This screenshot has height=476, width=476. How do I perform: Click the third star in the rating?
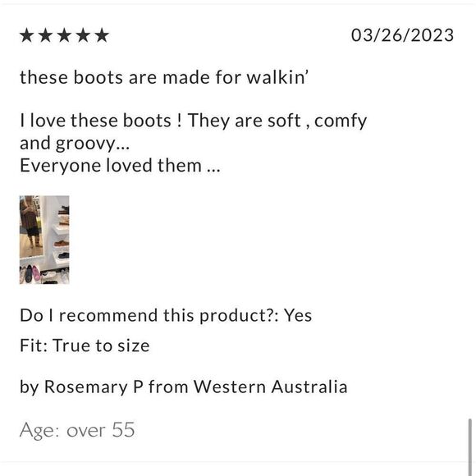click(x=64, y=35)
